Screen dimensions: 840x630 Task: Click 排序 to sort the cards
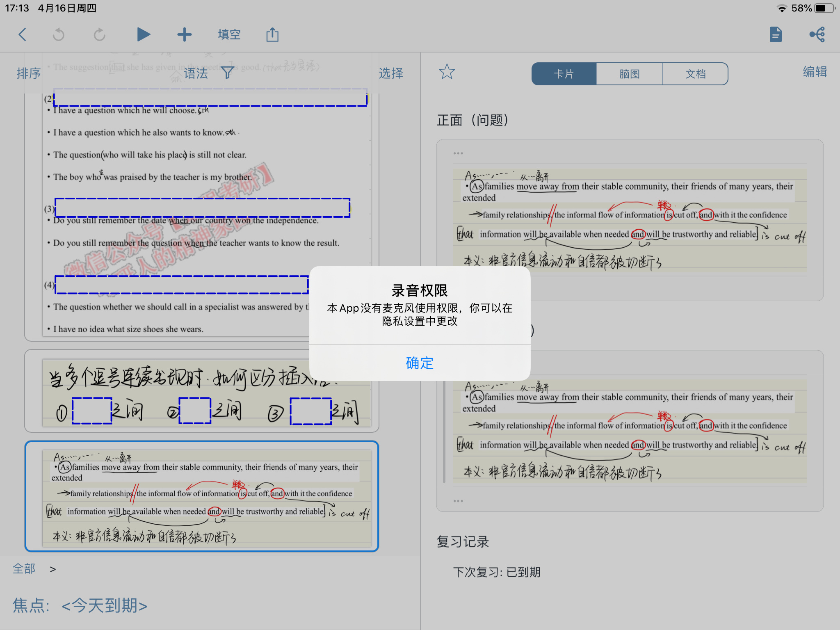(29, 73)
